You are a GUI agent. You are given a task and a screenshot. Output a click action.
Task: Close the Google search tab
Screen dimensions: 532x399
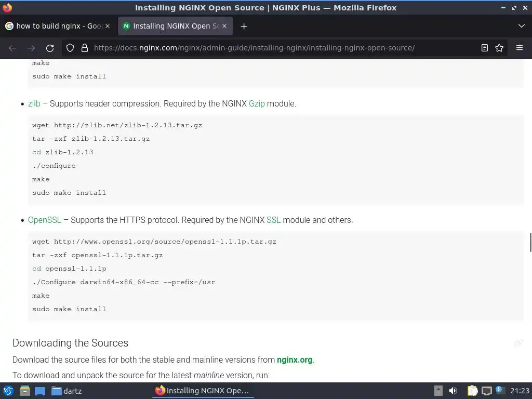click(107, 26)
